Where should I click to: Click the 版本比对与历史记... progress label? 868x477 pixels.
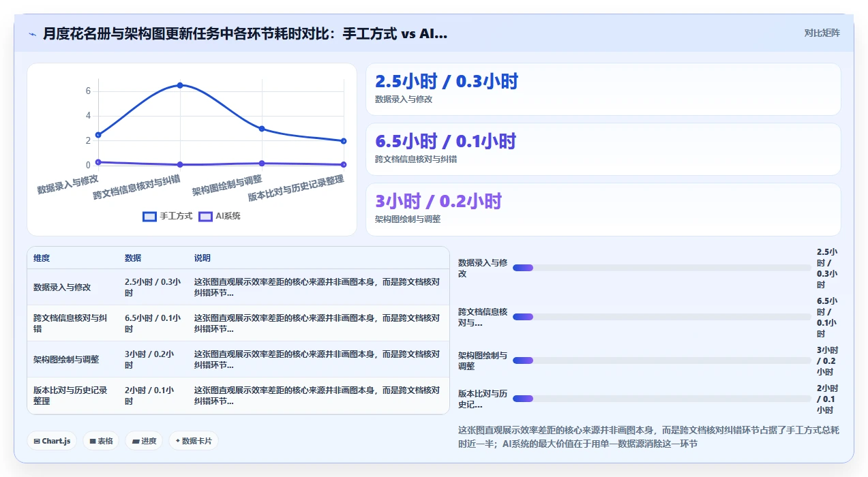[483, 399]
